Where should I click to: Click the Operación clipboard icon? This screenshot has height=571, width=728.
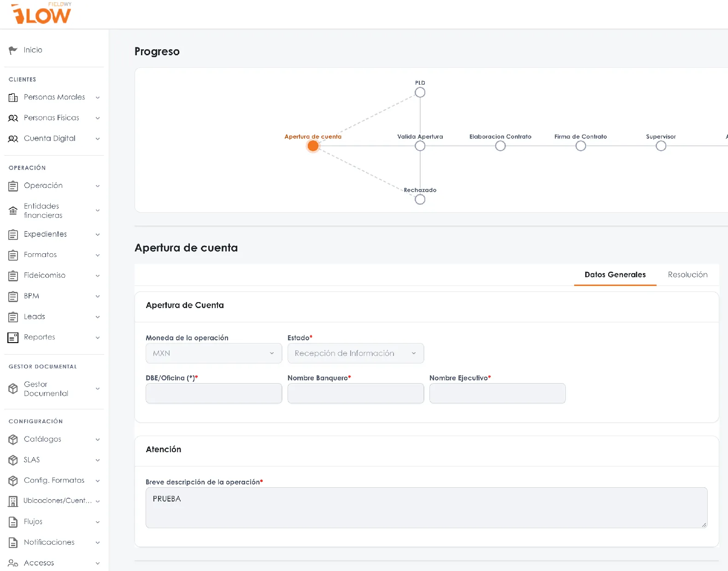click(13, 186)
